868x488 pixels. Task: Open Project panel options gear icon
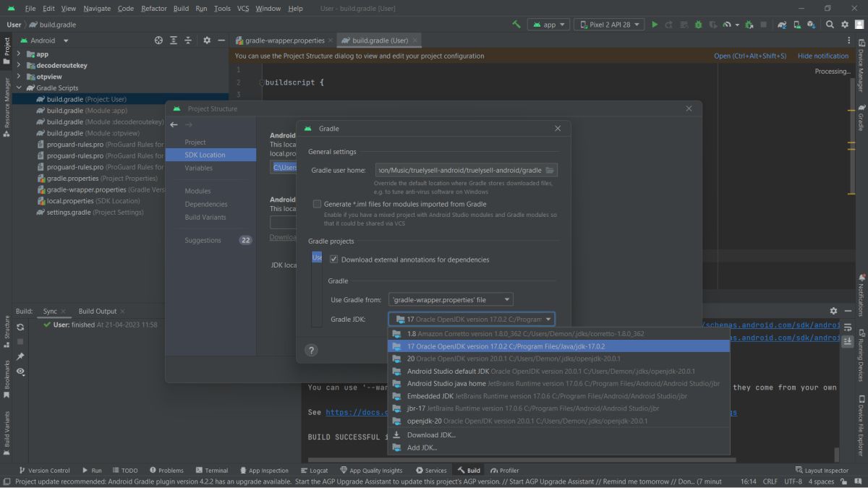[x=207, y=40]
